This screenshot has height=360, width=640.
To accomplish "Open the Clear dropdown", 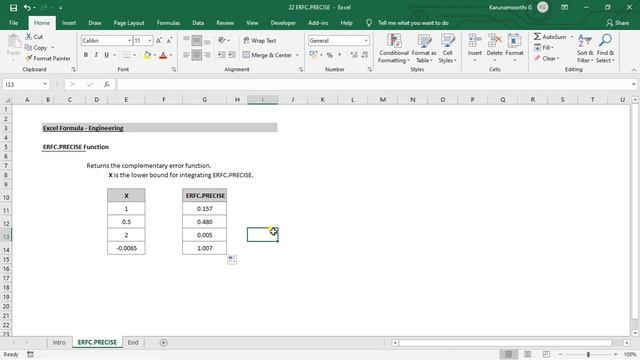I will point(546,58).
